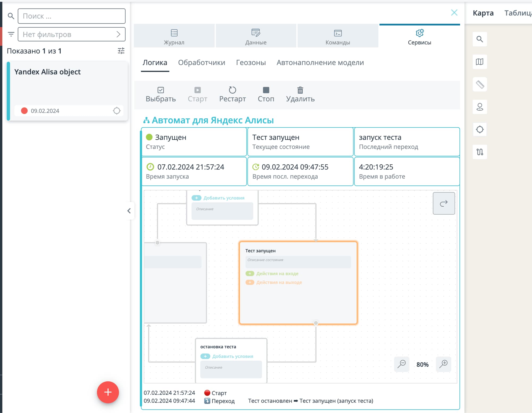The height and width of the screenshot is (413, 532).
Task: Click the route track icon
Action: [x=480, y=152]
